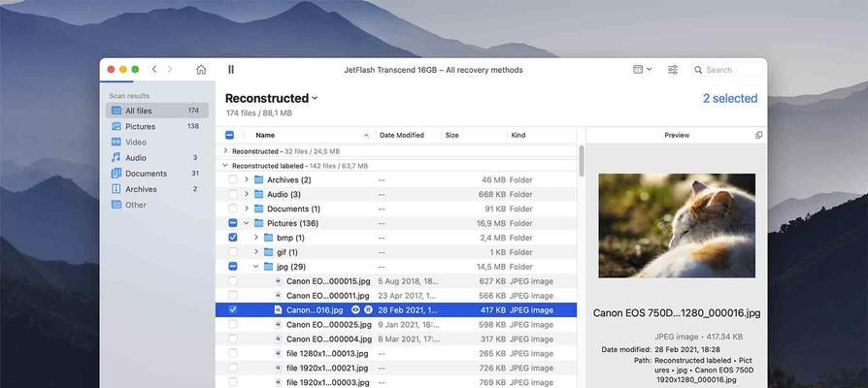Go forward with the right arrow in toolbar
Image resolution: width=868 pixels, height=388 pixels.
point(170,69)
